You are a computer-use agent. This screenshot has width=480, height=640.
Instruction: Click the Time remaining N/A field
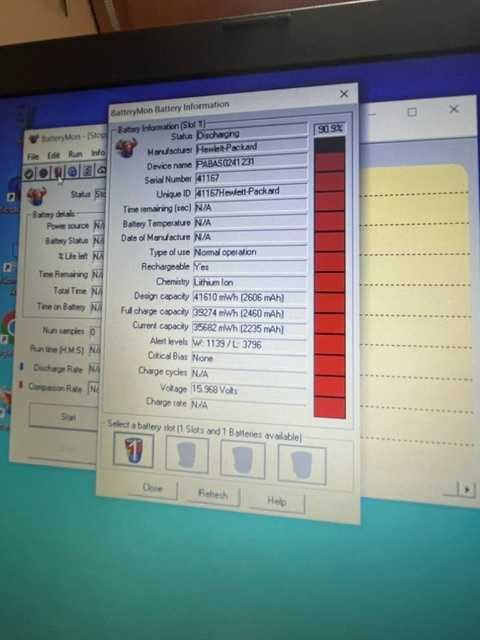click(251, 207)
